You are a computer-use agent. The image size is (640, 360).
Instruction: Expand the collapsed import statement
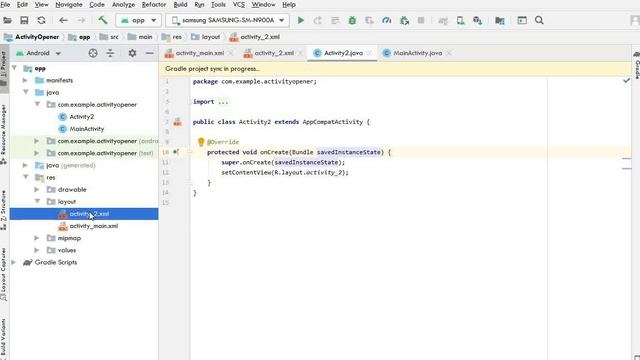click(223, 102)
